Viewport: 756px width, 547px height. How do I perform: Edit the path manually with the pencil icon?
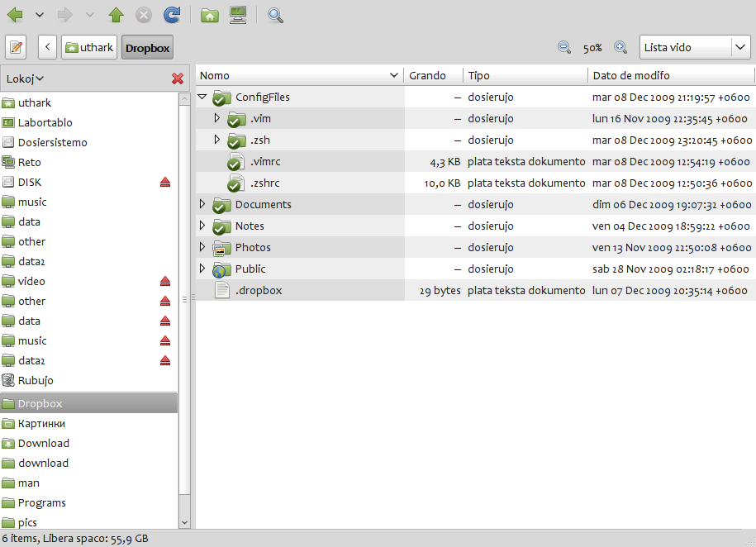pos(15,46)
